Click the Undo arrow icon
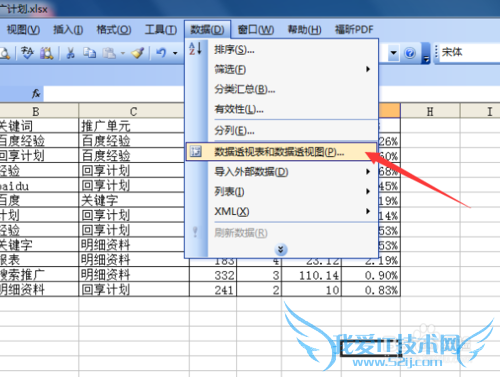 click(161, 53)
